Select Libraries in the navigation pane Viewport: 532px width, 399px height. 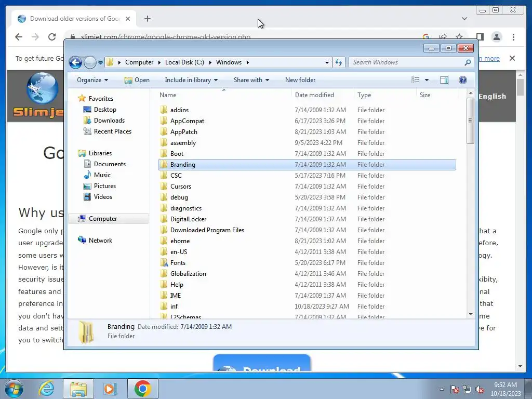pyautogui.click(x=100, y=153)
